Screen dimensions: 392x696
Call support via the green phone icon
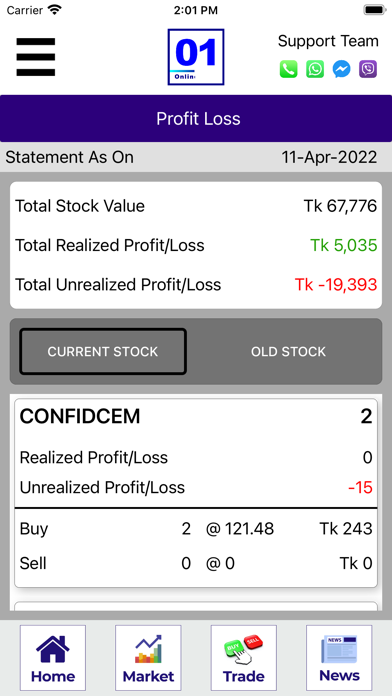(288, 69)
